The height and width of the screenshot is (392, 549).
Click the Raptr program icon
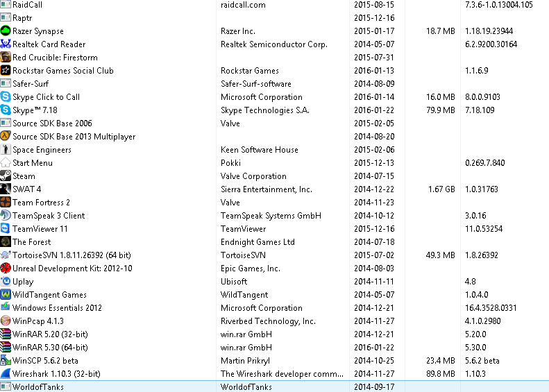(x=6, y=17)
